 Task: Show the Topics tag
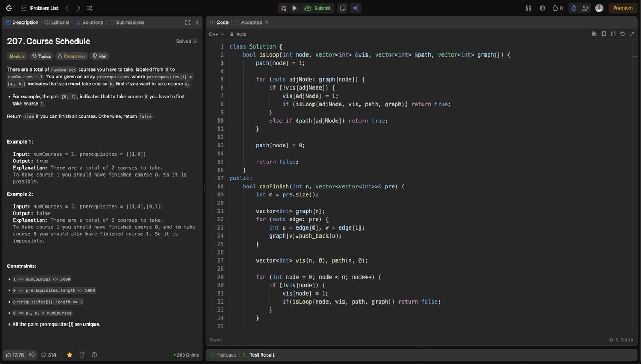click(42, 56)
